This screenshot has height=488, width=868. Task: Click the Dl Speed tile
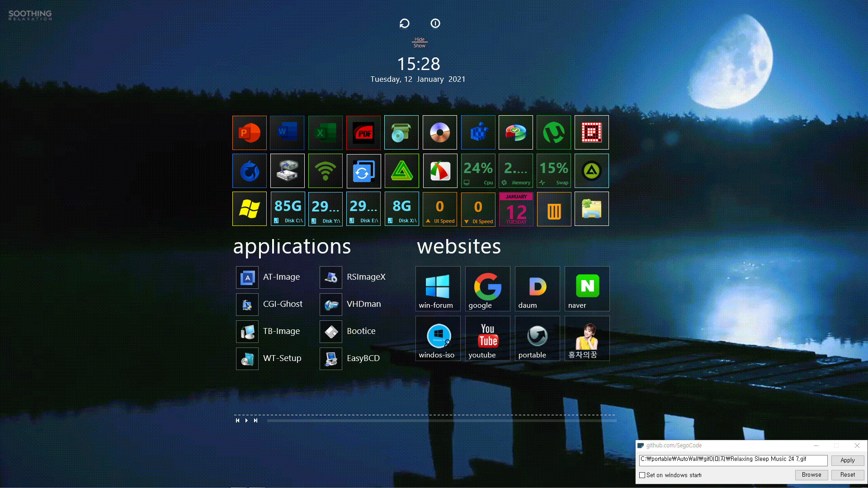(x=478, y=209)
